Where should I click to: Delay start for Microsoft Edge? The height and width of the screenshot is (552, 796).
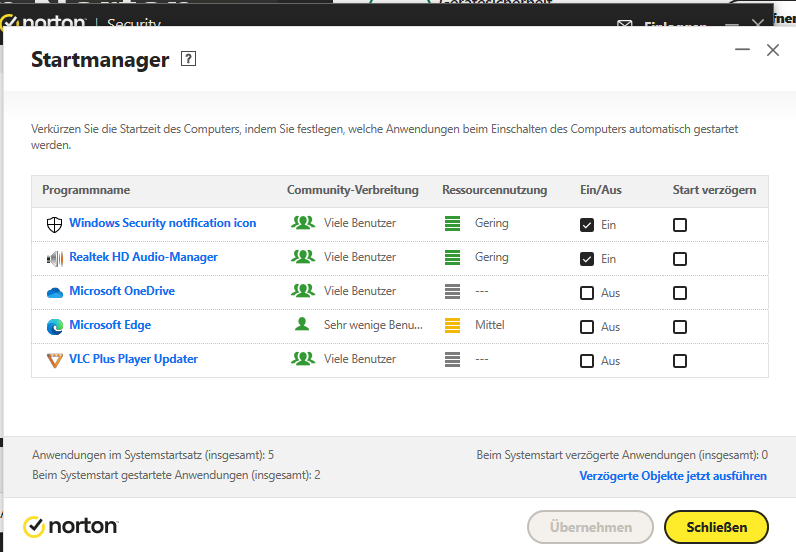click(680, 327)
